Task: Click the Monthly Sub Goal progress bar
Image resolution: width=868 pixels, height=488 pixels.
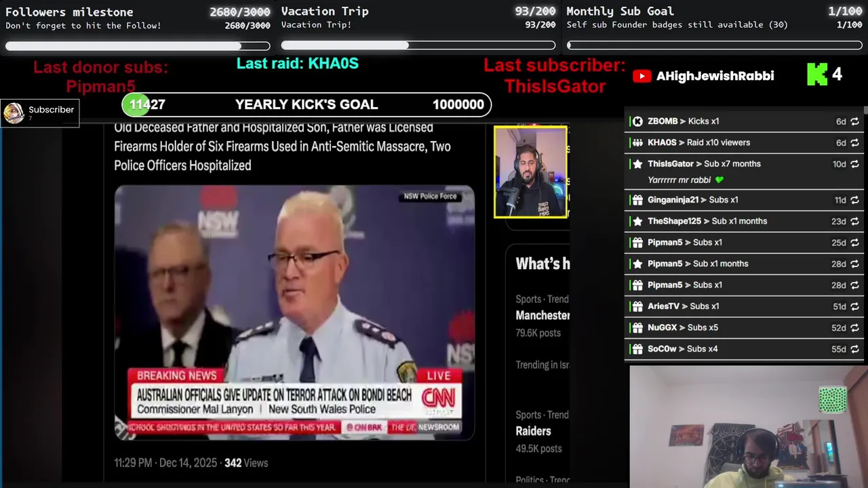Action: tap(715, 45)
